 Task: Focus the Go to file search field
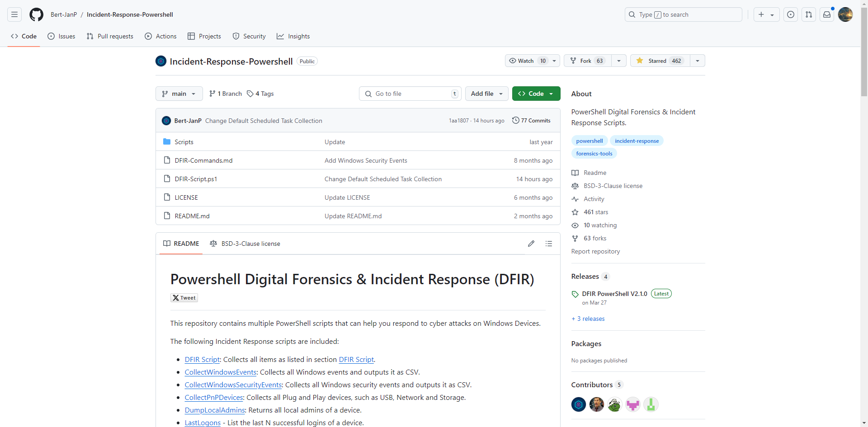(410, 94)
